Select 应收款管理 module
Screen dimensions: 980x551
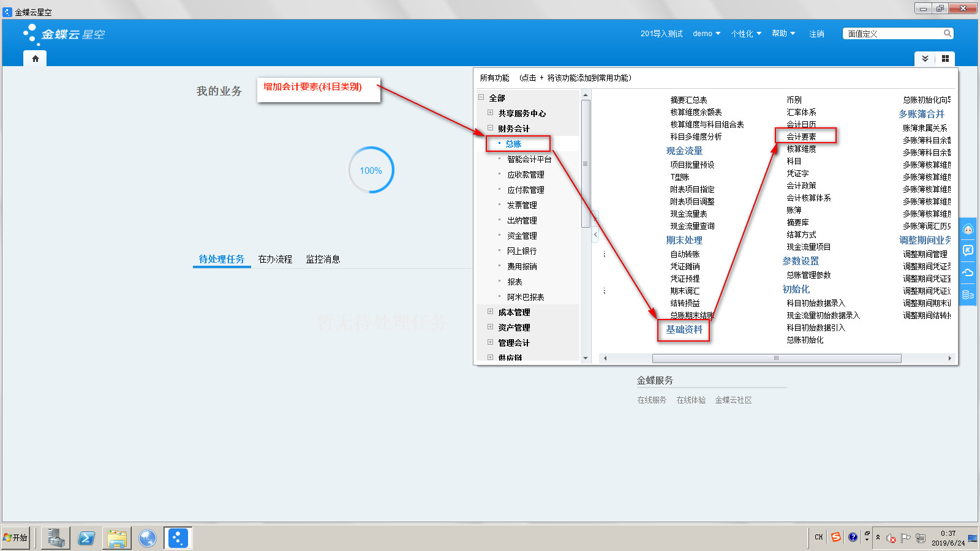click(x=526, y=174)
